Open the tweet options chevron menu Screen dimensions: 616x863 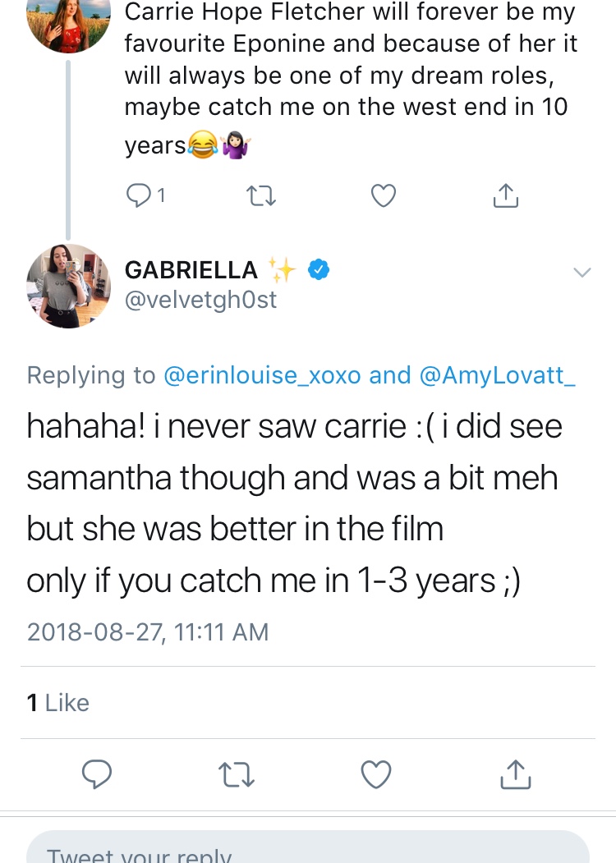[582, 272]
